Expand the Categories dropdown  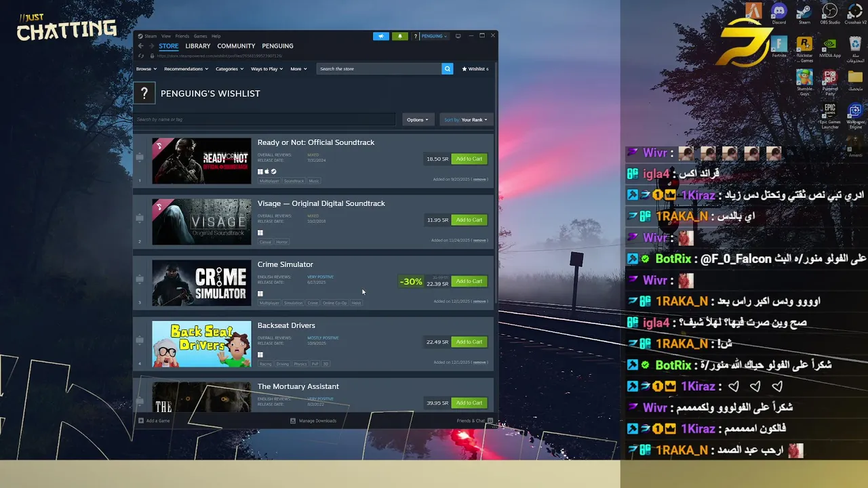[229, 68]
